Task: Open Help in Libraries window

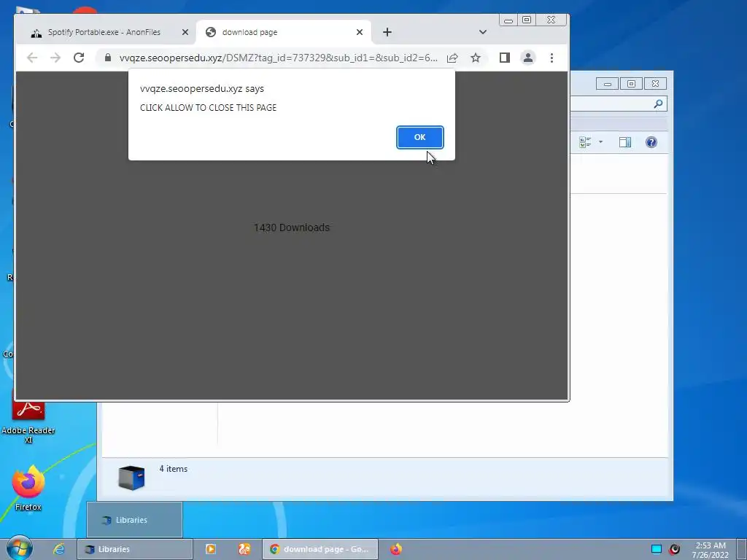Action: [651, 142]
